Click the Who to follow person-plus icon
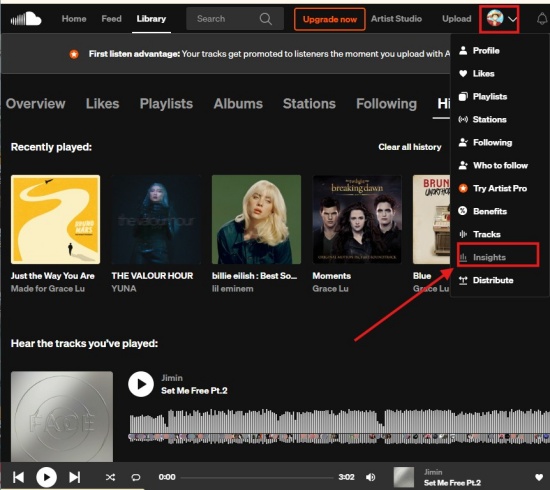This screenshot has width=550, height=490. (463, 166)
